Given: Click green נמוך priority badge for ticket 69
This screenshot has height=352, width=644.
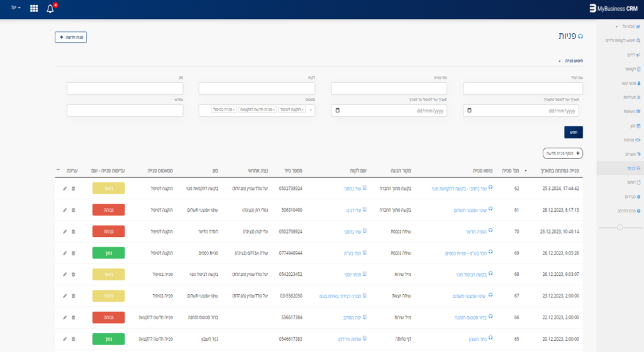Looking at the screenshot, I should (x=108, y=253).
